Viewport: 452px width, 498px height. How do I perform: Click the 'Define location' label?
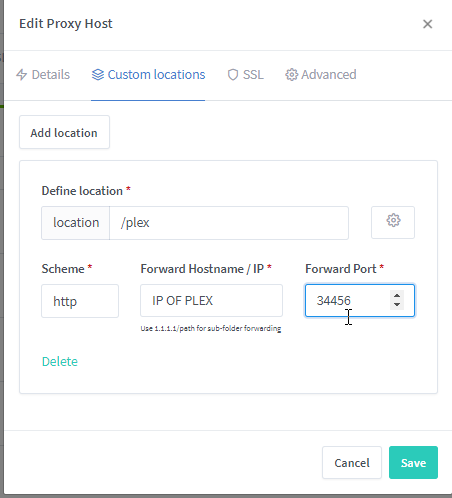click(82, 191)
